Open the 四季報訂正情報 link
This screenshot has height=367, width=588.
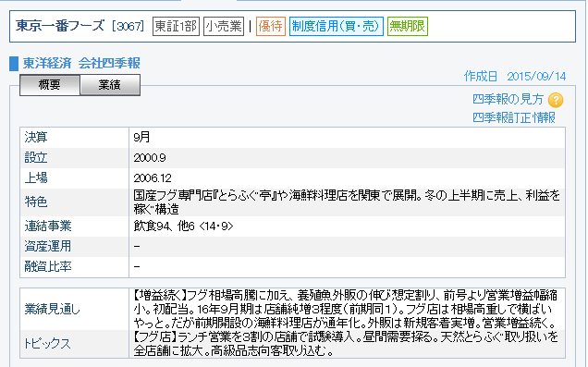pyautogui.click(x=514, y=117)
